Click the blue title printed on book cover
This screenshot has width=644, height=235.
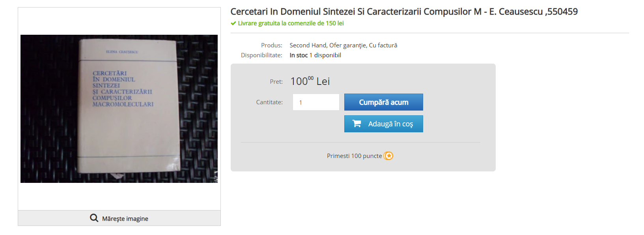click(x=123, y=89)
